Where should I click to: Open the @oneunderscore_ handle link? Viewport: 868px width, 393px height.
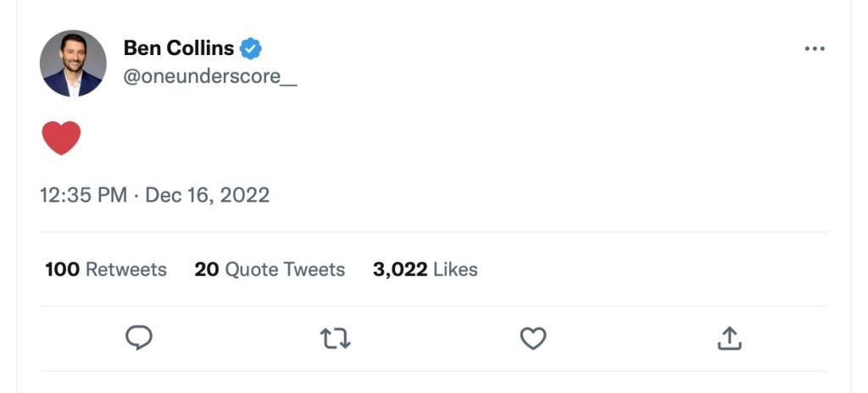pos(210,75)
